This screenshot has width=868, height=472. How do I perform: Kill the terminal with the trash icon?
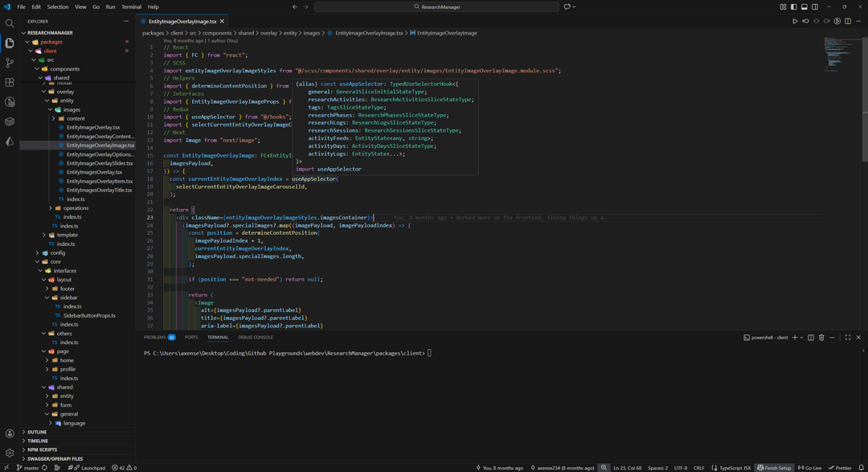[822, 338]
